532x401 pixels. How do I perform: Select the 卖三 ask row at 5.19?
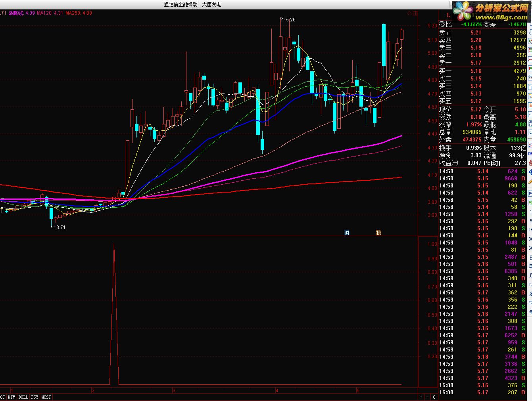pyautogui.click(x=482, y=48)
